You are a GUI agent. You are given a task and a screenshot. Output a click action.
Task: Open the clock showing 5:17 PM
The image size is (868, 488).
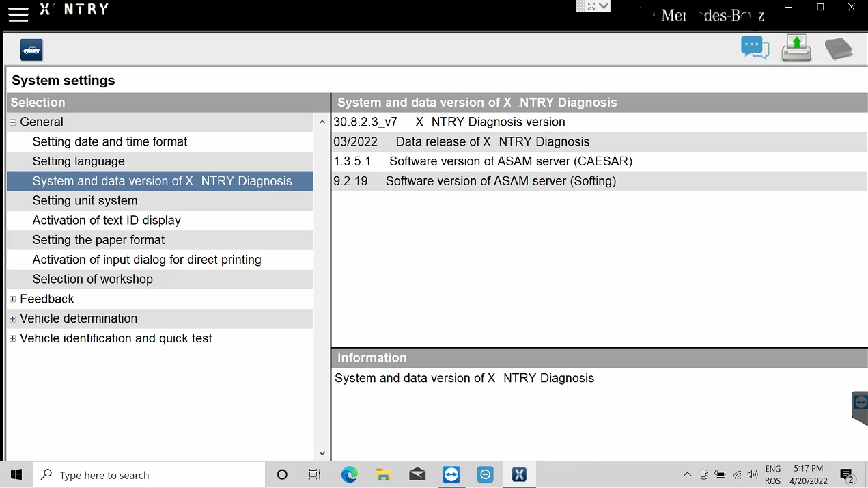click(x=809, y=475)
